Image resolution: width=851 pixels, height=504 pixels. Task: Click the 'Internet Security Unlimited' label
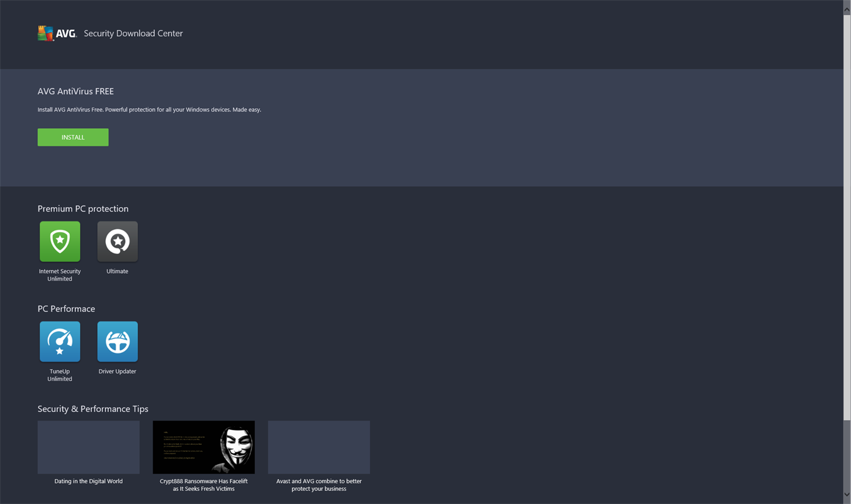60,275
